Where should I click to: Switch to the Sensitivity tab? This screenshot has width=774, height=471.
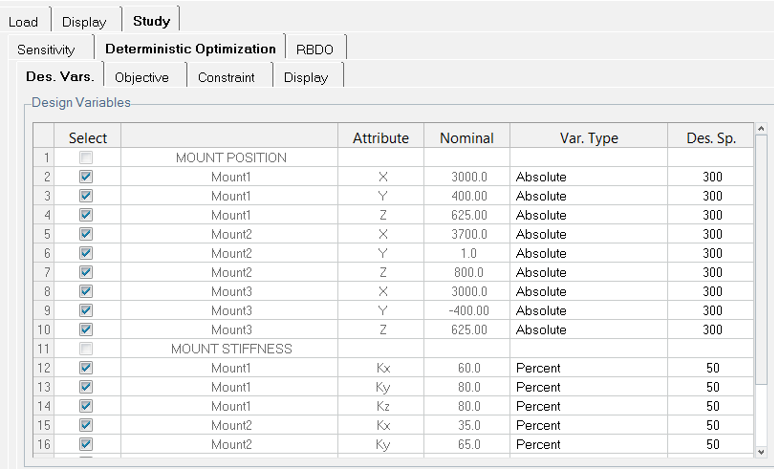(46, 49)
